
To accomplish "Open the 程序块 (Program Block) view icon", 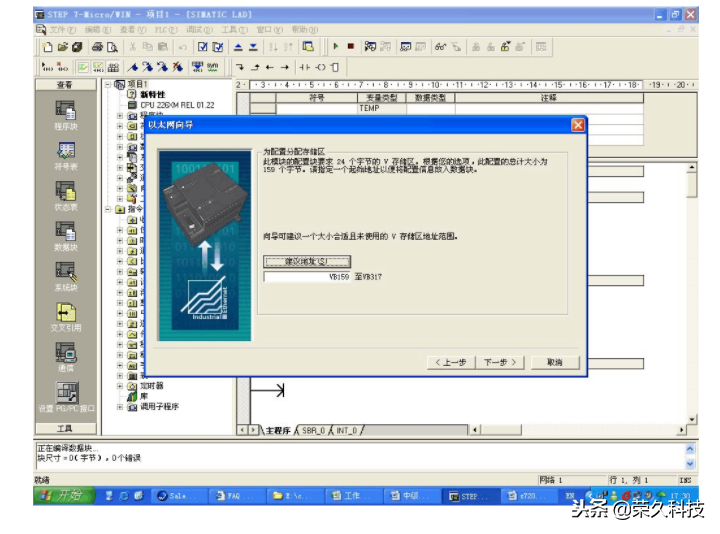I will [x=65, y=110].
